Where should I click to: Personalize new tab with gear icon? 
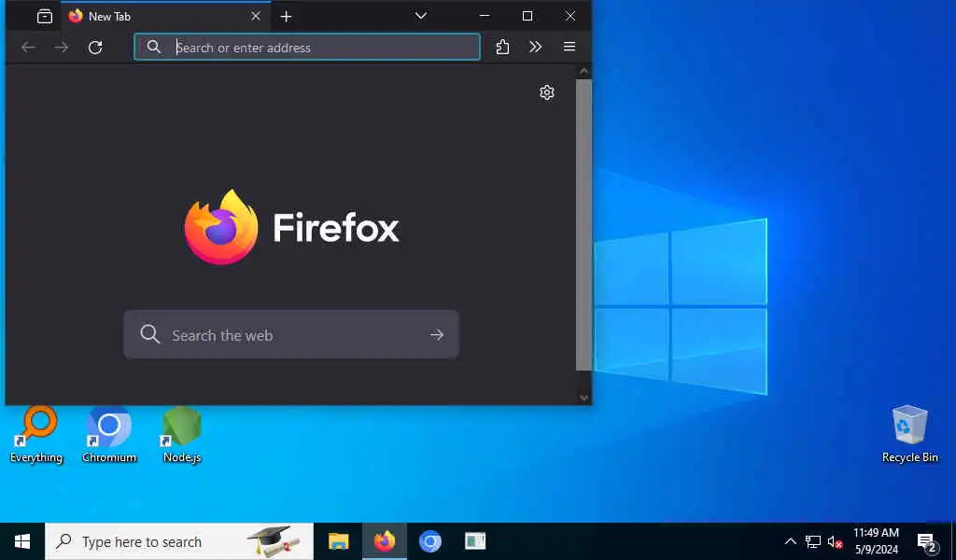(x=547, y=92)
